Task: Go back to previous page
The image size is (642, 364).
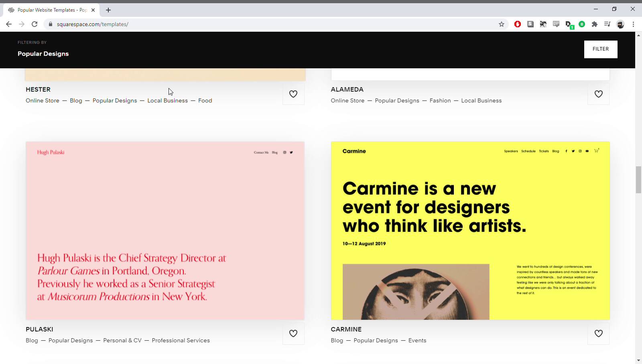Action: coord(9,24)
